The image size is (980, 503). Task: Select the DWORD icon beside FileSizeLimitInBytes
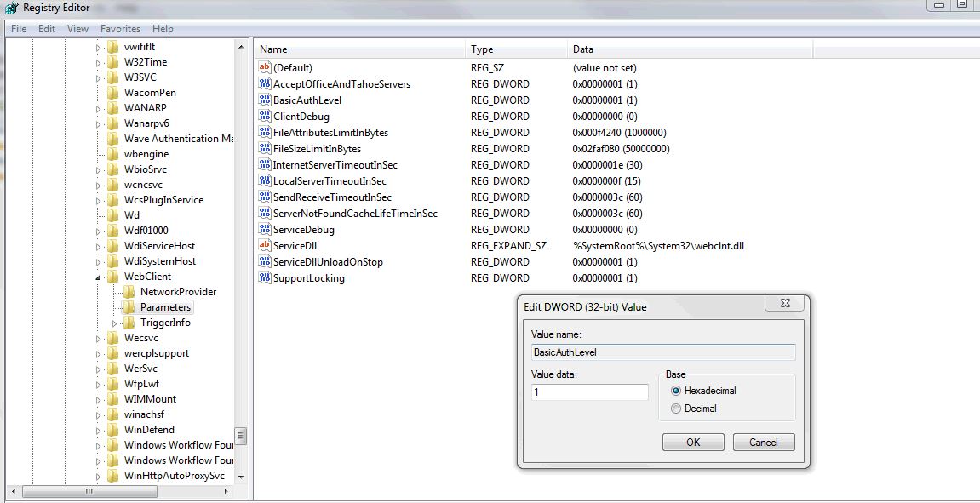coord(265,149)
